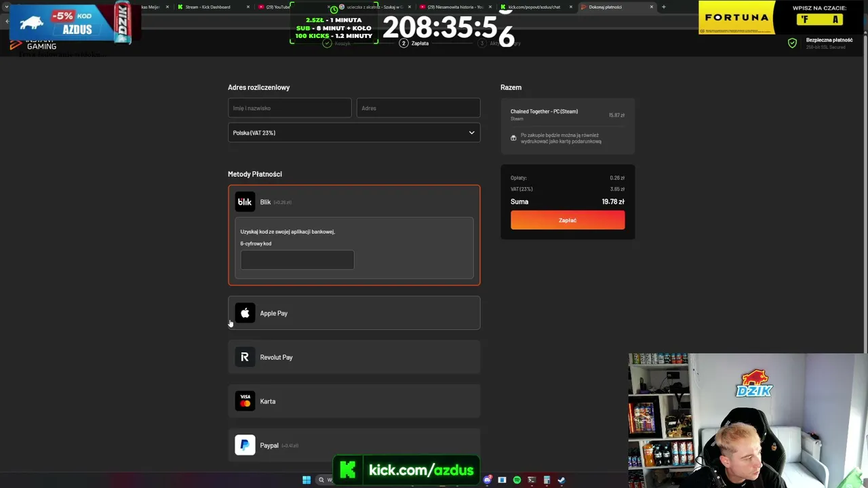Click the Bezpieczna płatność text

829,40
